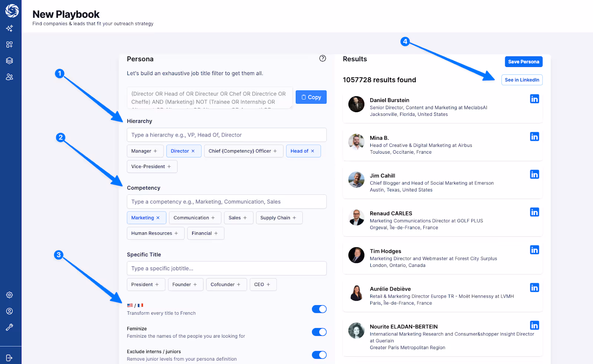Click the 'New Playbook' heading
The image size is (593, 364).
pyautogui.click(x=66, y=14)
